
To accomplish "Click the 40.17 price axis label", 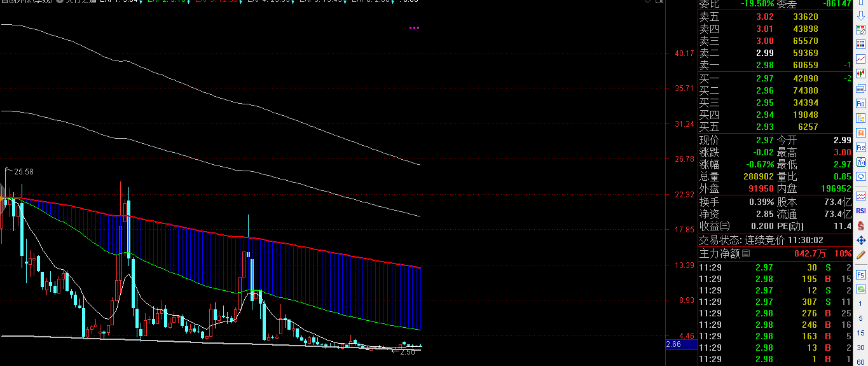I will point(684,53).
